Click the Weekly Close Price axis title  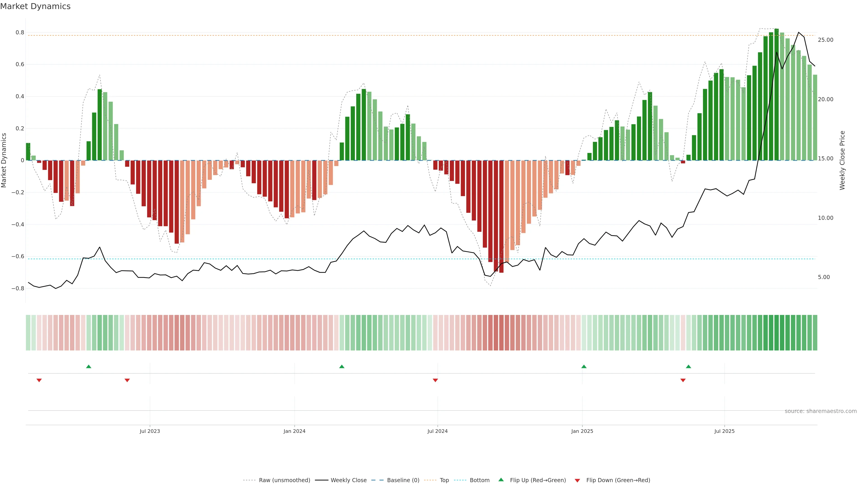click(x=842, y=160)
